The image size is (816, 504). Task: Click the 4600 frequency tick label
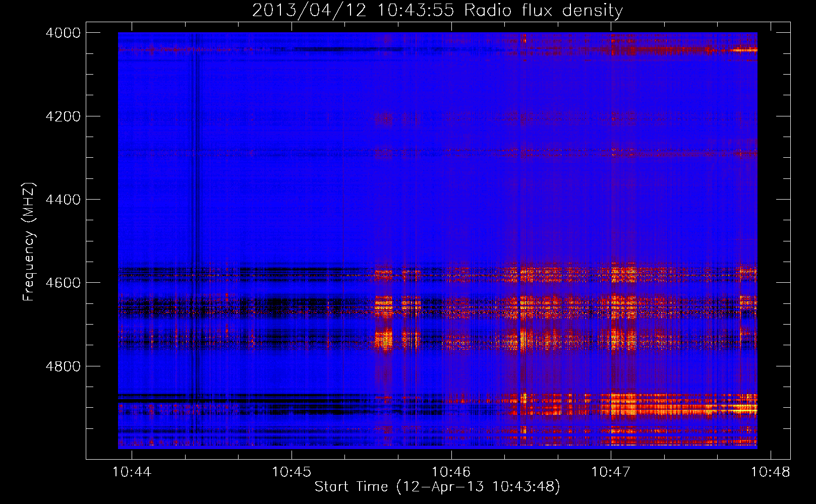(63, 283)
